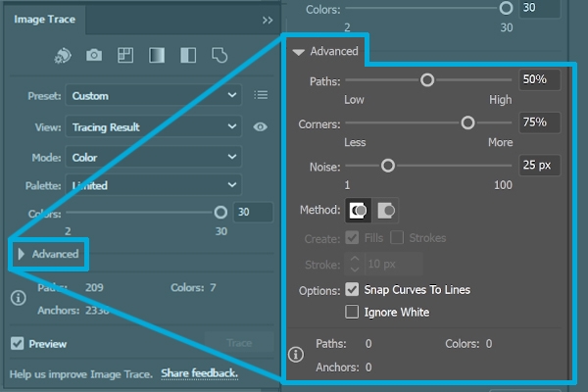Toggle the eye icon beside View
Image resolution: width=588 pixels, height=392 pixels.
click(x=261, y=126)
